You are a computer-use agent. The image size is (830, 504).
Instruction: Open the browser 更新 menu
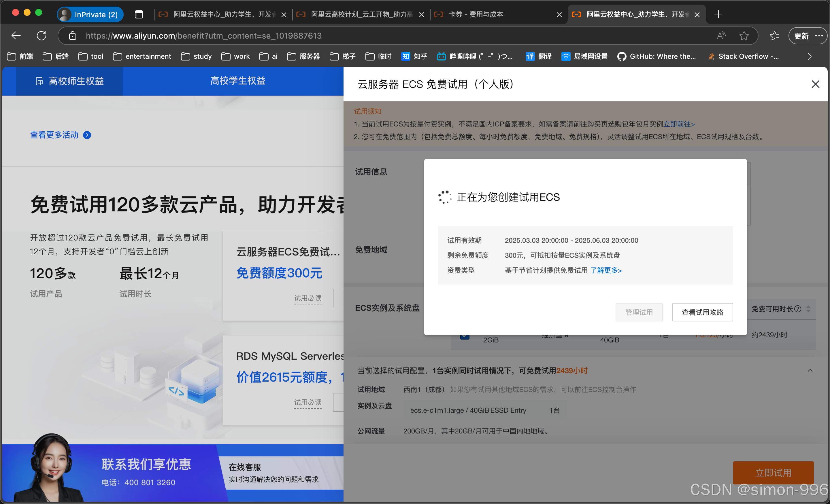[808, 36]
